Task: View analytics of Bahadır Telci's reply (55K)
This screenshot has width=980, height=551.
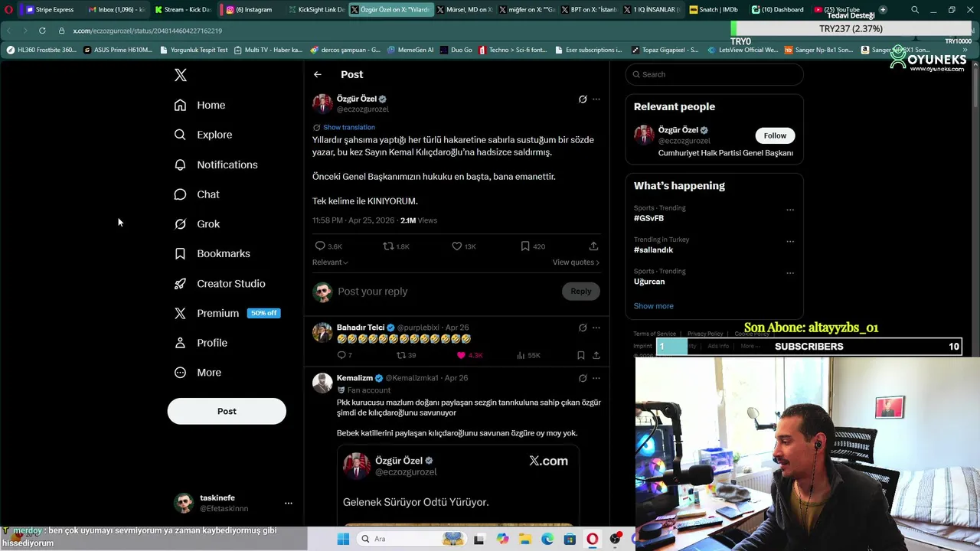Action: click(x=528, y=355)
